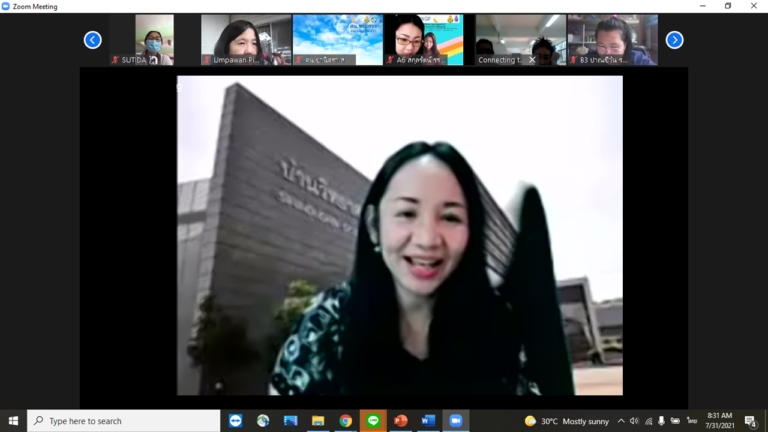Toggle the network connection icon in tray
Viewport: 768px width, 432px height.
tap(647, 421)
